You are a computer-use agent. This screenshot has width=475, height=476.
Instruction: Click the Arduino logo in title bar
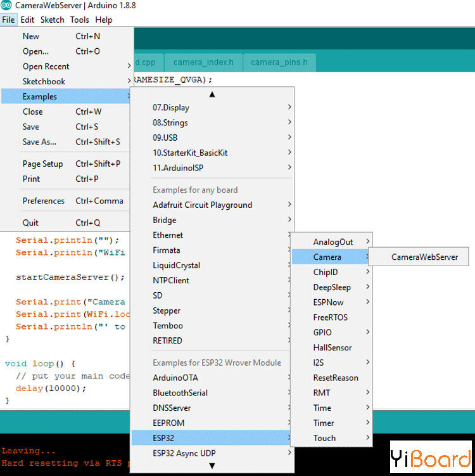point(6,5)
